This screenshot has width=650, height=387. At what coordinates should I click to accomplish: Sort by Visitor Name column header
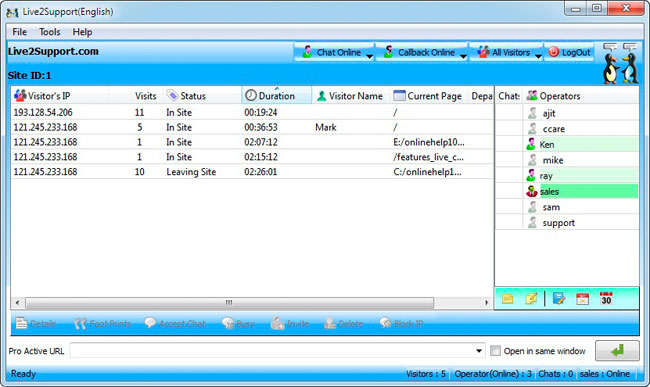(x=351, y=96)
